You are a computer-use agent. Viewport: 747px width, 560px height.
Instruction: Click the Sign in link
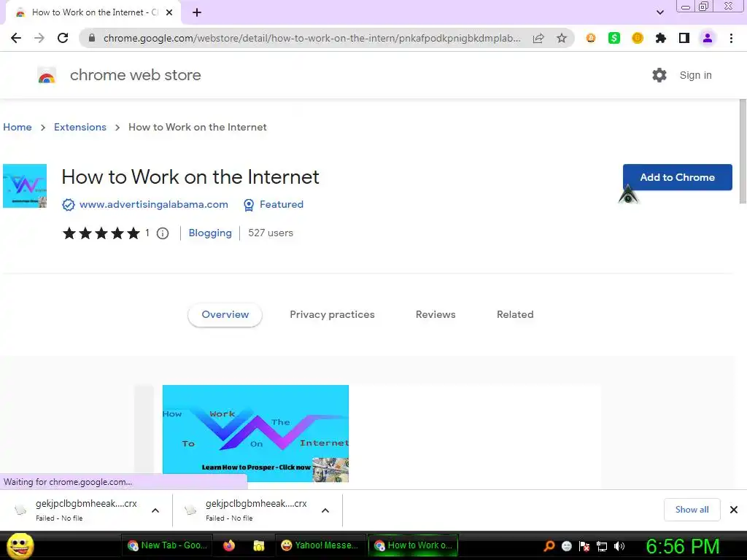click(x=695, y=75)
